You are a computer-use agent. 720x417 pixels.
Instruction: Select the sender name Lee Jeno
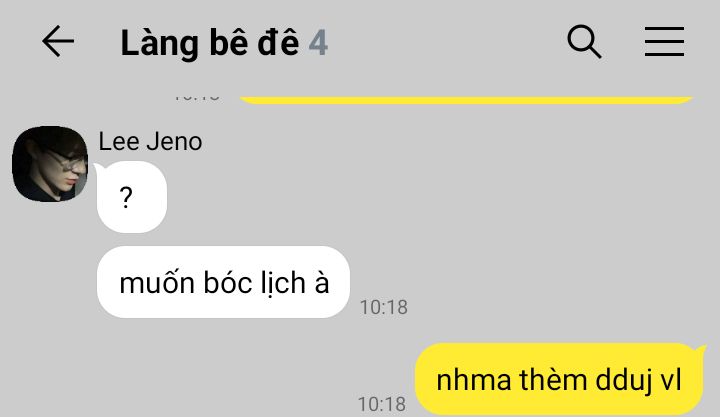(150, 141)
